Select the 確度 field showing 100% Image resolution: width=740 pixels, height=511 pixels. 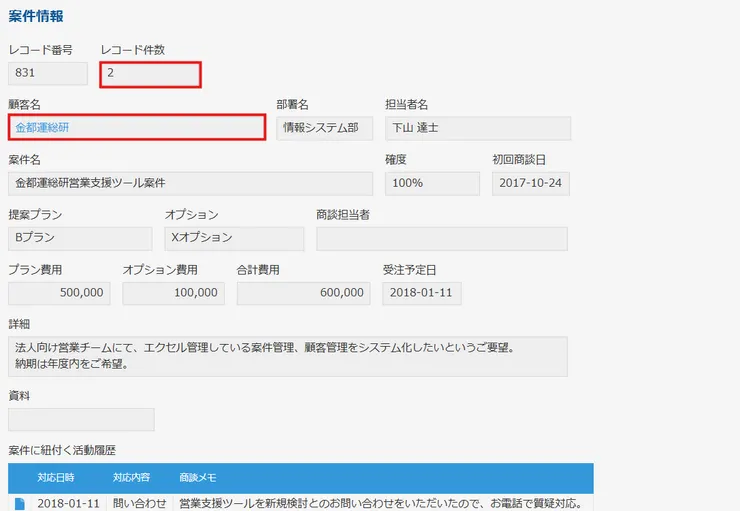tap(432, 183)
